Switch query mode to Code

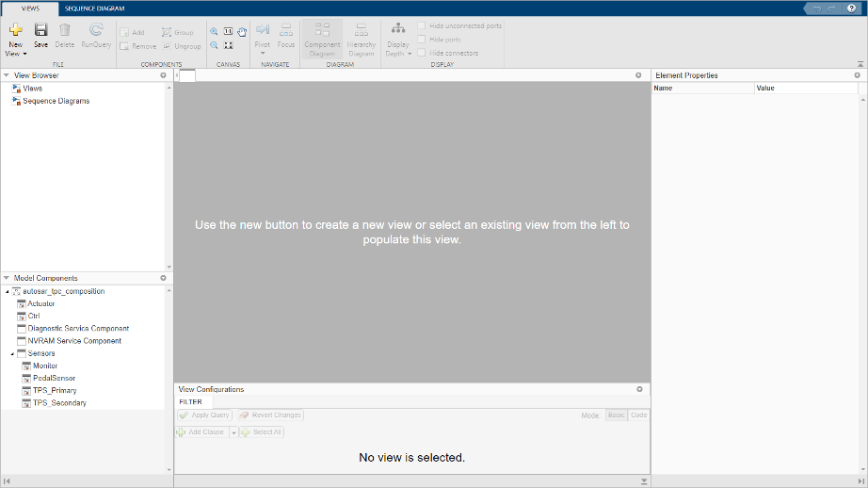(x=638, y=415)
